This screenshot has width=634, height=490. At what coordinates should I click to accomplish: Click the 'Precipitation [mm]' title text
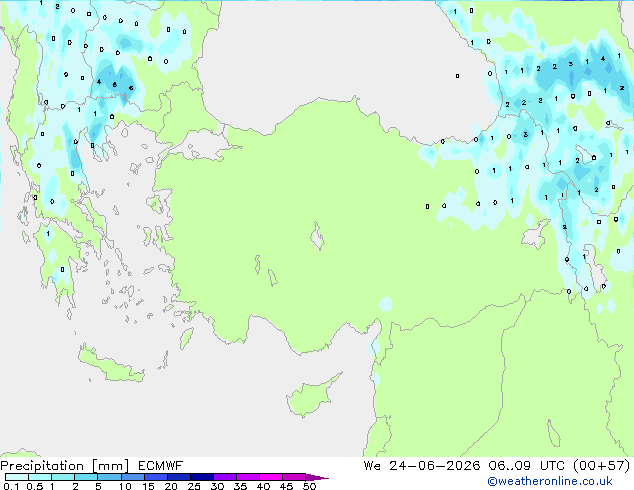pyautogui.click(x=65, y=466)
